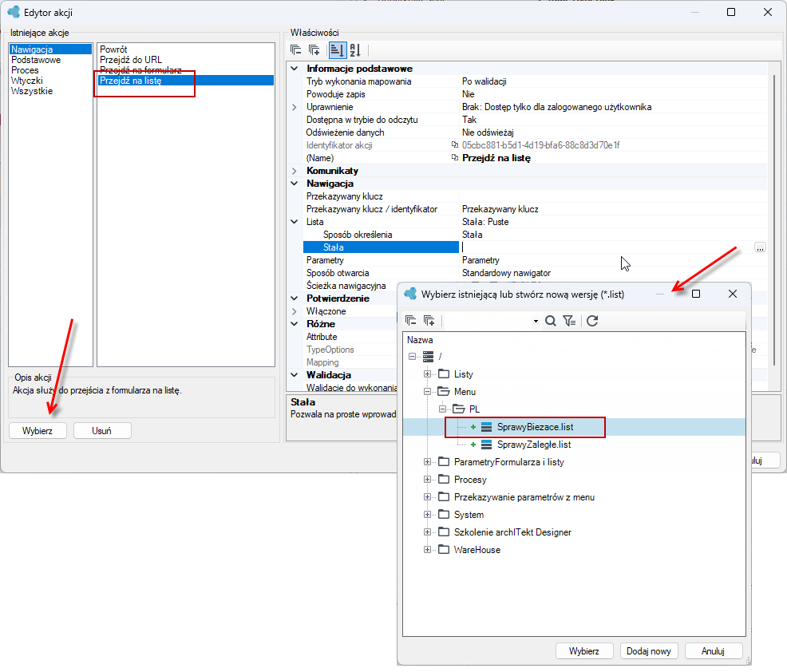The width and height of the screenshot is (787, 672).
Task: Expand the Włączone property
Action: [x=295, y=311]
